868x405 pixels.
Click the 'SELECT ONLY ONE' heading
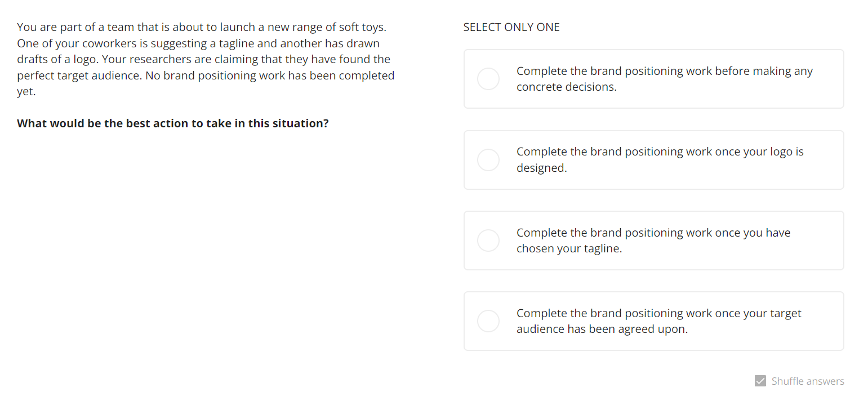511,27
